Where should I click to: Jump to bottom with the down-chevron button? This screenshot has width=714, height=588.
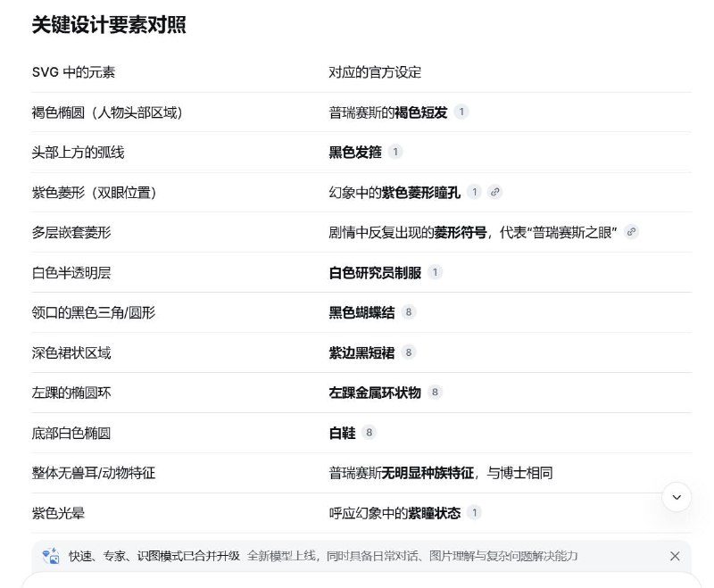[677, 497]
